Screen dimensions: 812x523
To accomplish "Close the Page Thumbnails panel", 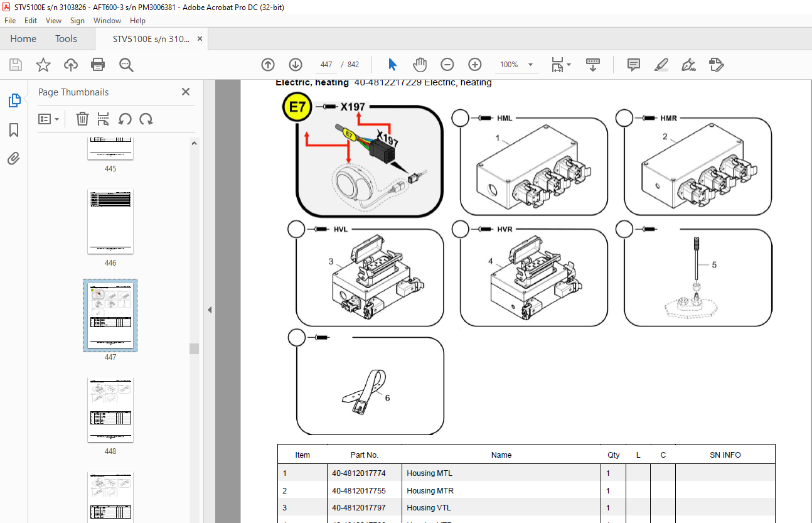I will [x=186, y=92].
